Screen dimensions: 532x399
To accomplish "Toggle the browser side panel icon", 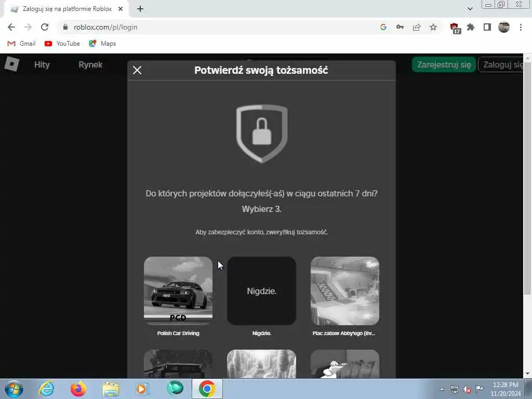I will [x=487, y=27].
